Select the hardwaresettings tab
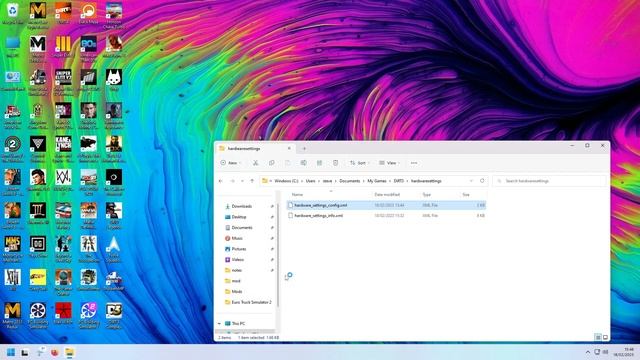The width and height of the screenshot is (640, 360). 254,149
